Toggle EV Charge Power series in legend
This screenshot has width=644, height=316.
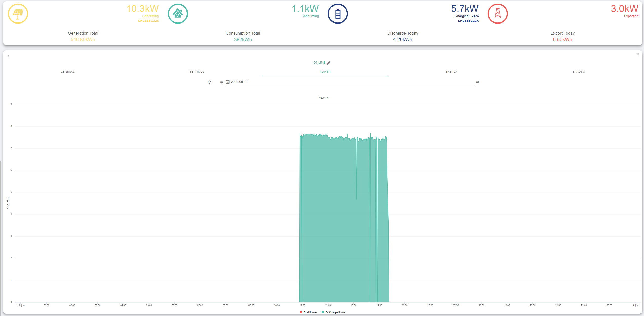click(334, 312)
